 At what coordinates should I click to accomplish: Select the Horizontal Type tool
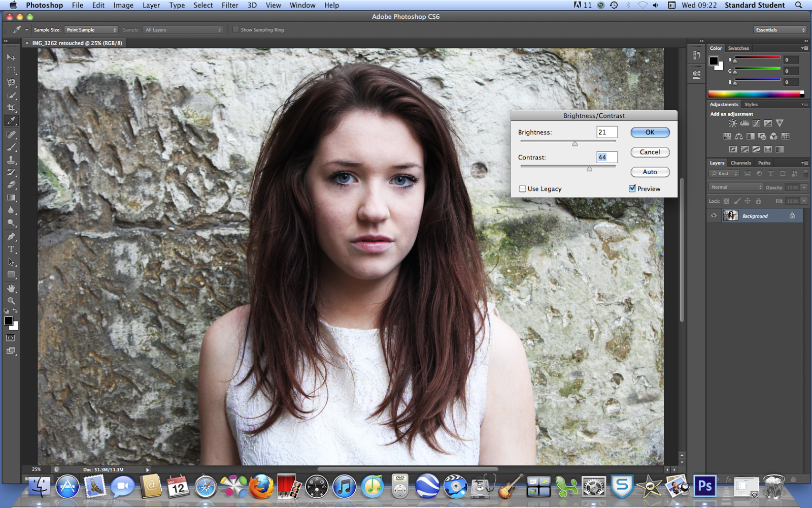(11, 249)
